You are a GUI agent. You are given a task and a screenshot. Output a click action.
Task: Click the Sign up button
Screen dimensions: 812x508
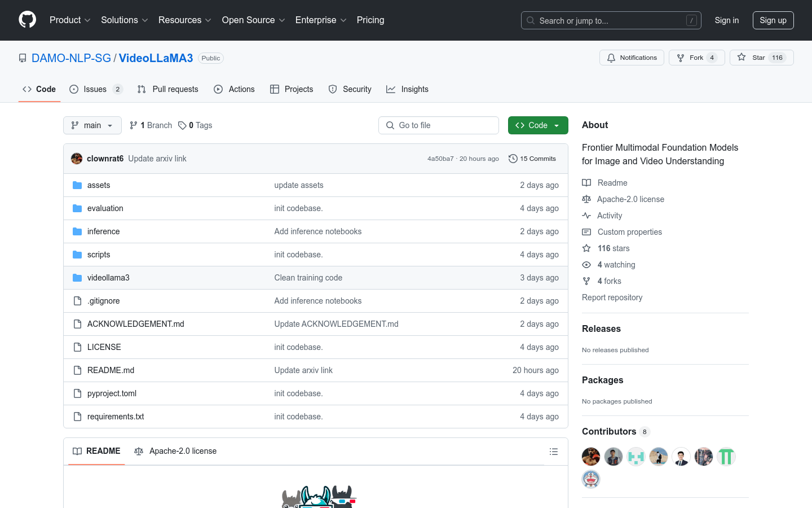coord(773,20)
